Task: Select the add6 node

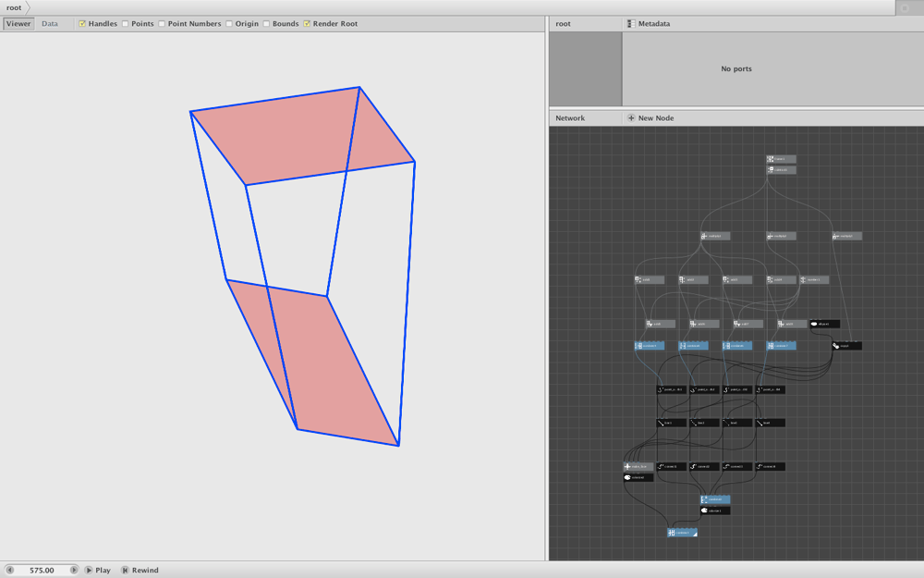Action: click(705, 324)
